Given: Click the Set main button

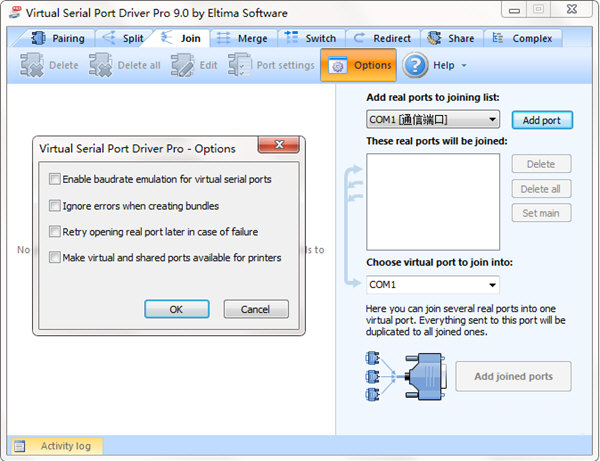Looking at the screenshot, I should pos(541,213).
